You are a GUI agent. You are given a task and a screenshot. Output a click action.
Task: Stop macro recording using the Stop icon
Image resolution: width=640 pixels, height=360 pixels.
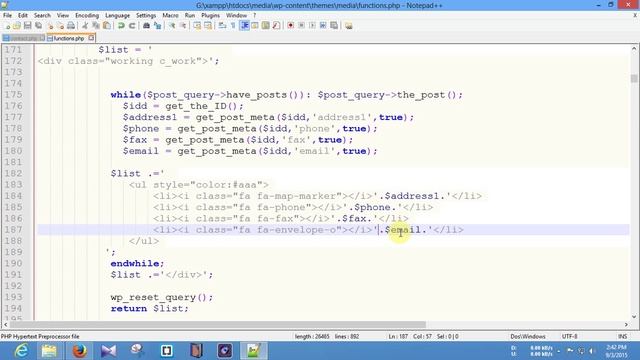point(301,26)
